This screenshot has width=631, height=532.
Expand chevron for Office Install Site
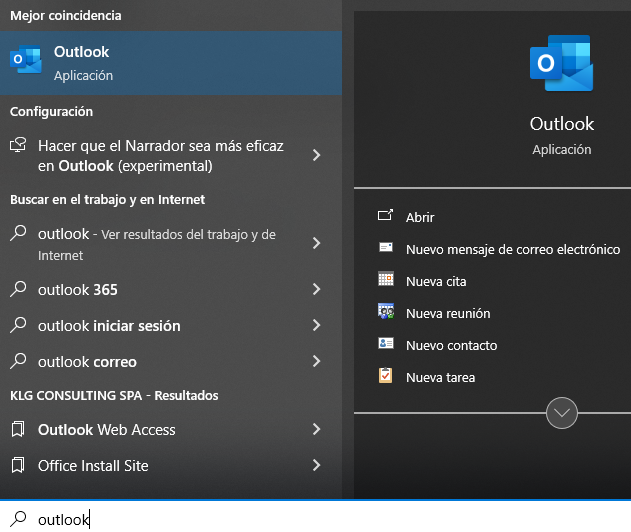(x=317, y=465)
